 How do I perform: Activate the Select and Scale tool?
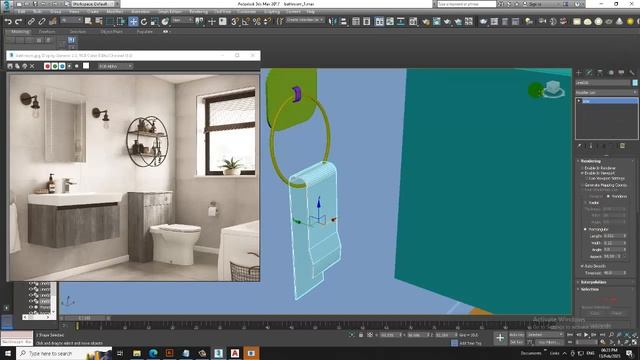pos(155,21)
